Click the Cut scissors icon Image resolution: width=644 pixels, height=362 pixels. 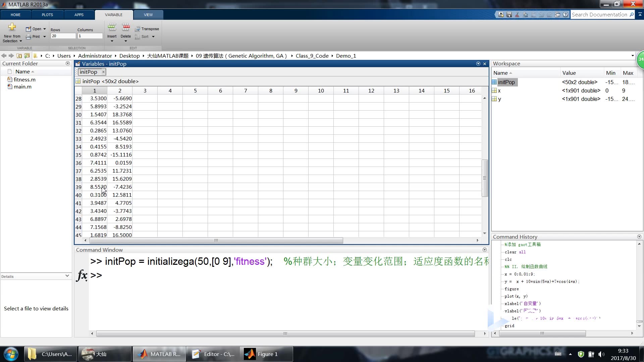pyautogui.click(x=517, y=15)
